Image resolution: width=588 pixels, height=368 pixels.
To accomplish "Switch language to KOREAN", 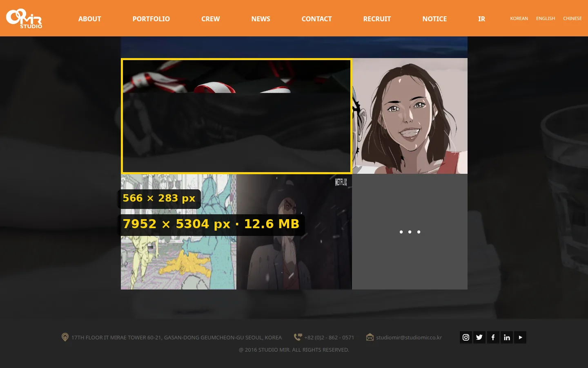I will (x=519, y=18).
